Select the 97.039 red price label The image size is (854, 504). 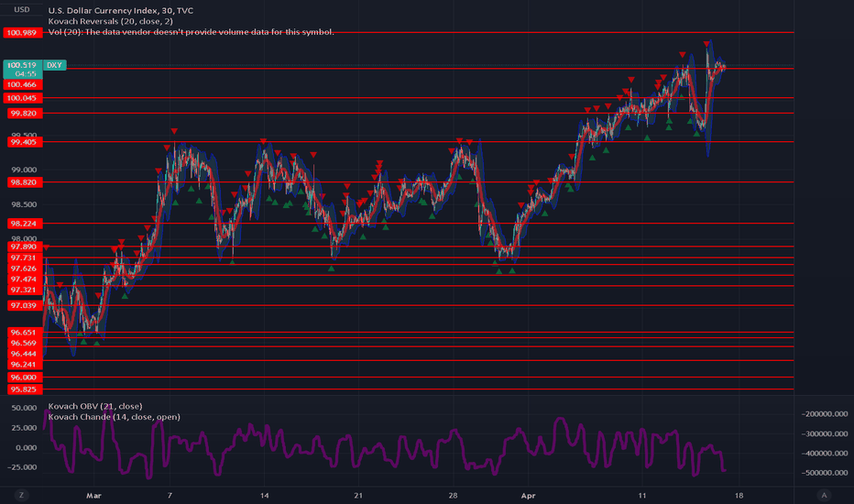(24, 306)
